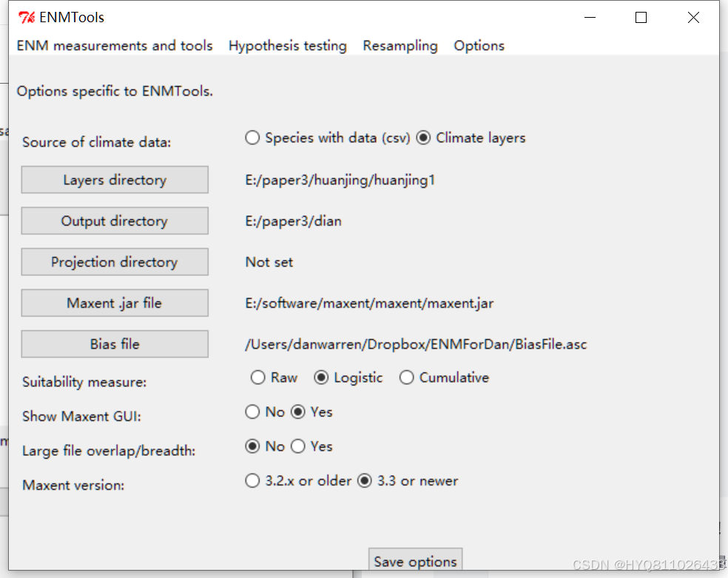Close the ENMTools window
Screen dimensions: 728x578
click(x=693, y=18)
